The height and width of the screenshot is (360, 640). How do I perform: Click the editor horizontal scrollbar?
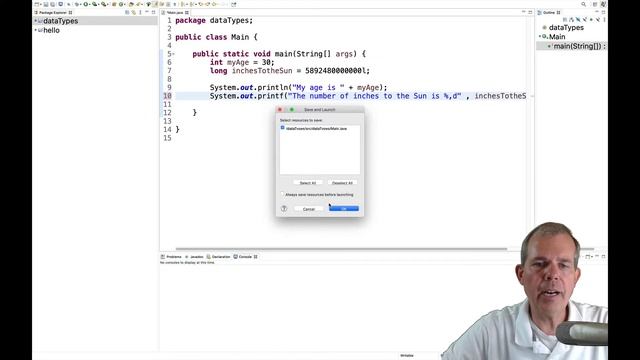tap(341, 249)
